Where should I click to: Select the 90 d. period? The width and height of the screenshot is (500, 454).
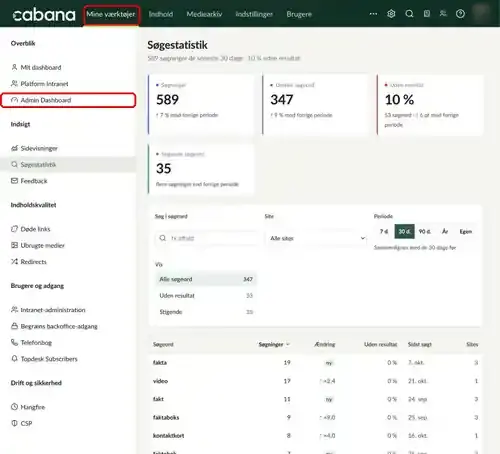point(425,231)
